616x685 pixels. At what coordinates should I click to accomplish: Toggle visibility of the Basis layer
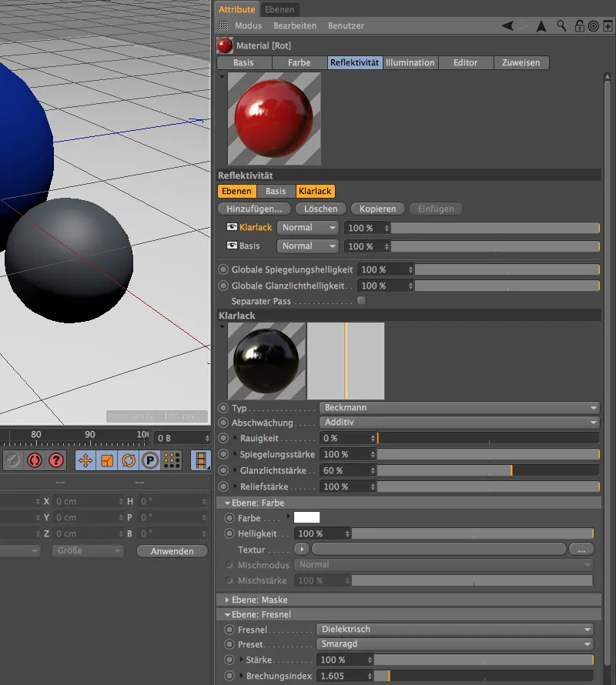pyautogui.click(x=231, y=246)
